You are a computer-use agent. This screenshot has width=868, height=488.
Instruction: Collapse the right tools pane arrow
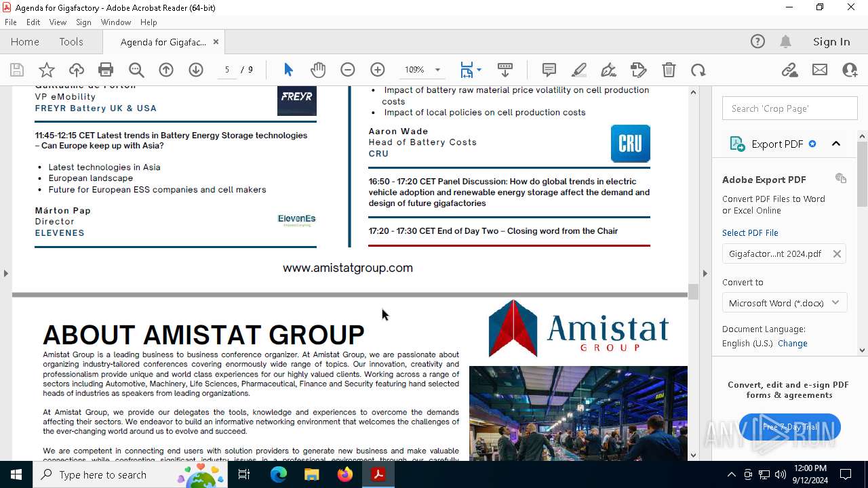coord(705,273)
